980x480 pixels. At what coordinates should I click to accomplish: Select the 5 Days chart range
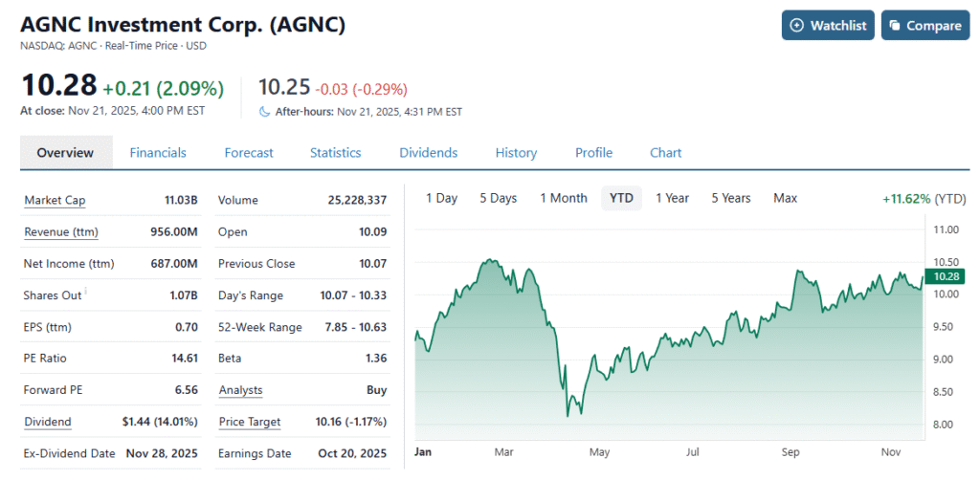[498, 199]
